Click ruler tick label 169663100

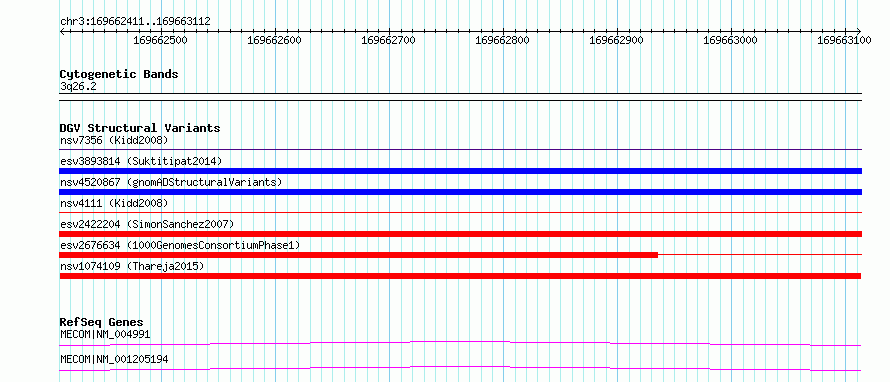(x=845, y=40)
